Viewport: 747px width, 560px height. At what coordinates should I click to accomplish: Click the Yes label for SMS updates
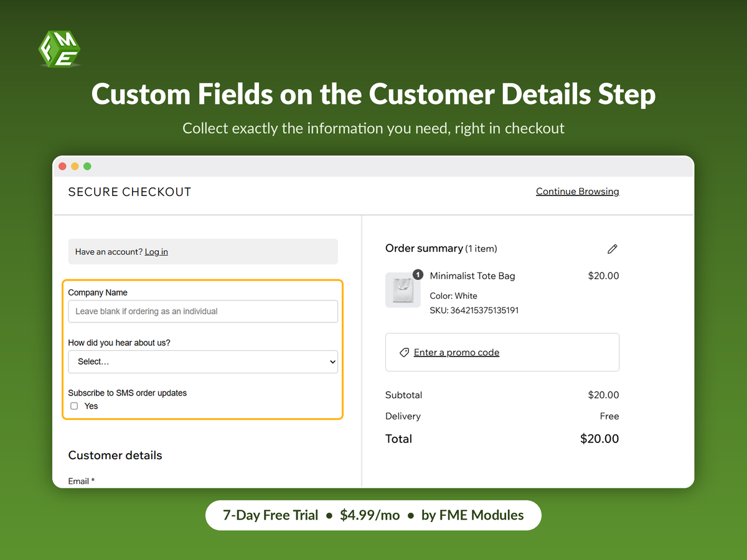tap(92, 406)
